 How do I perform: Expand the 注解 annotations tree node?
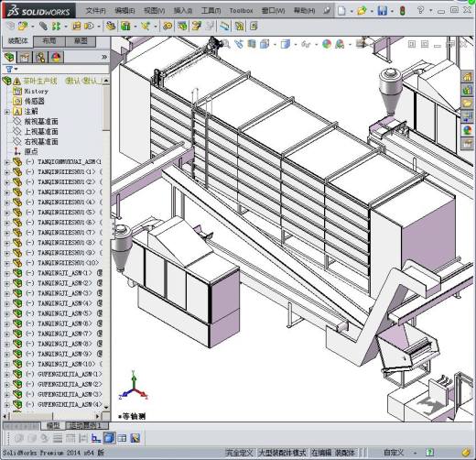(x=7, y=112)
